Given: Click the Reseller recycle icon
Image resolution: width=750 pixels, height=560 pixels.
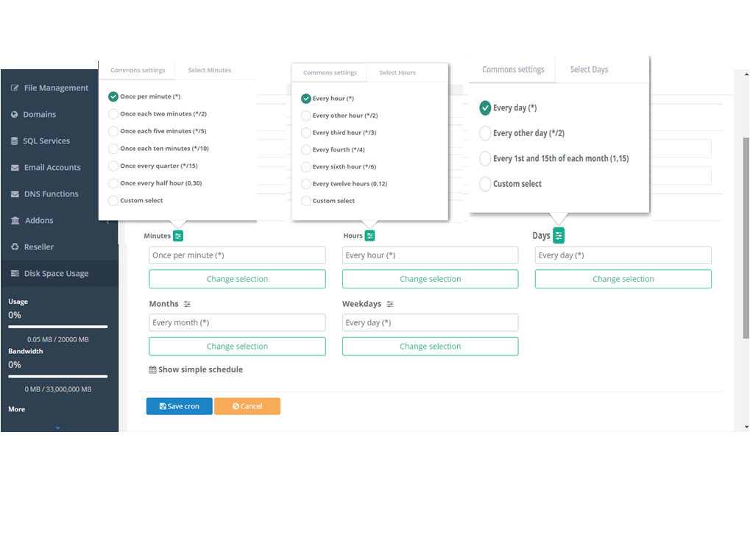Looking at the screenshot, I should (15, 247).
